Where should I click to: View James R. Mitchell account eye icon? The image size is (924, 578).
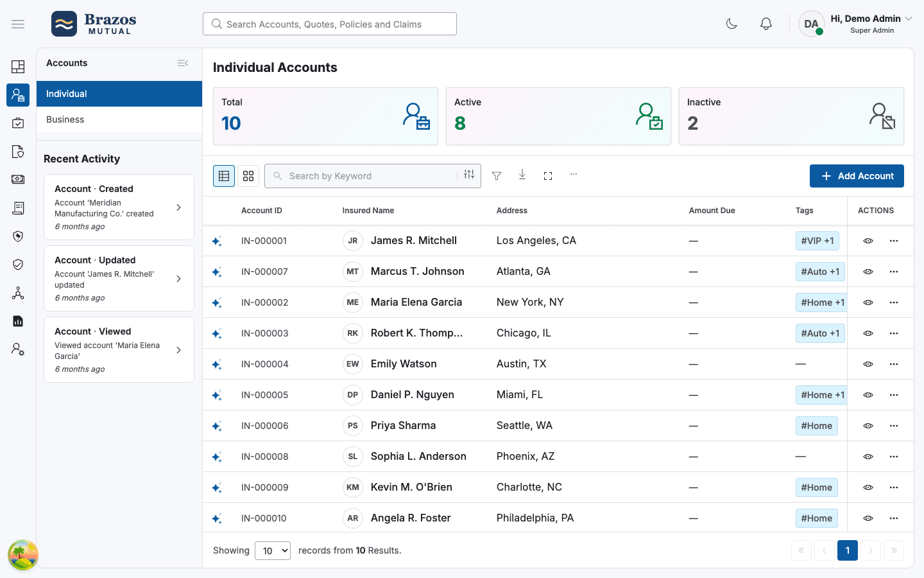(868, 241)
